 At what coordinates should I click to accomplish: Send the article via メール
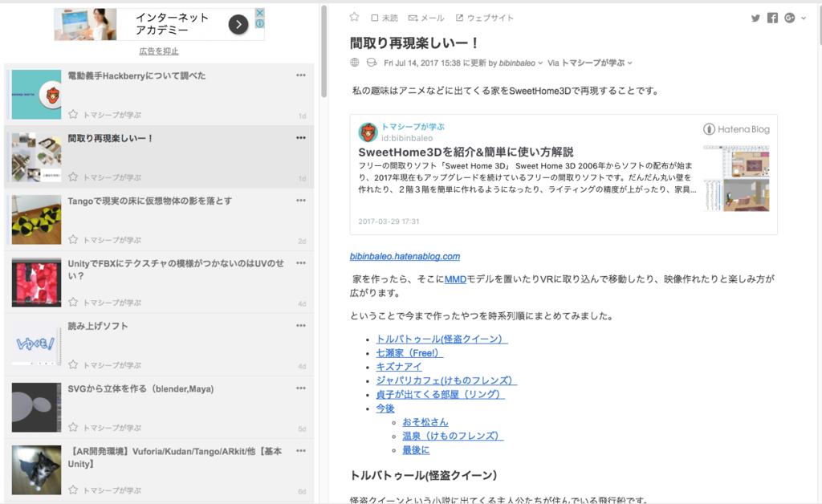pos(426,18)
